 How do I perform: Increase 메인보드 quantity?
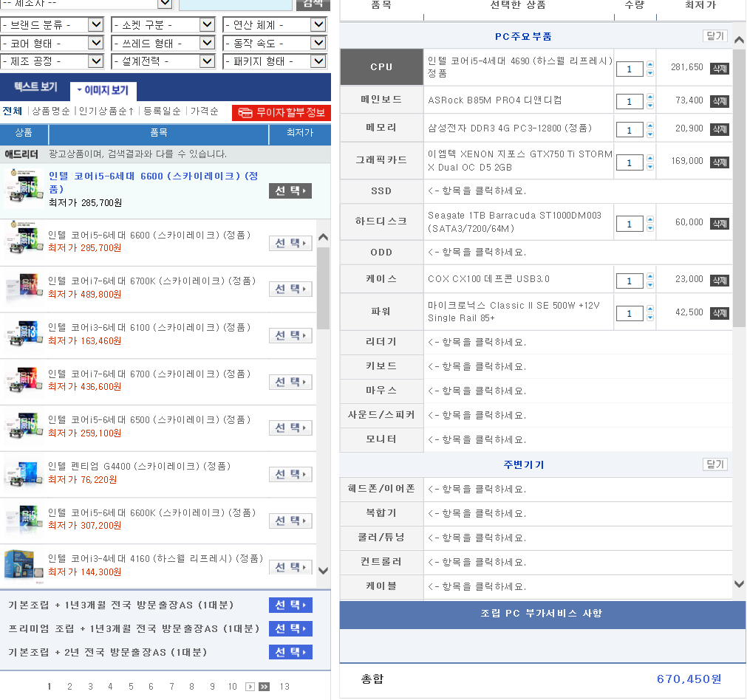pos(650,97)
